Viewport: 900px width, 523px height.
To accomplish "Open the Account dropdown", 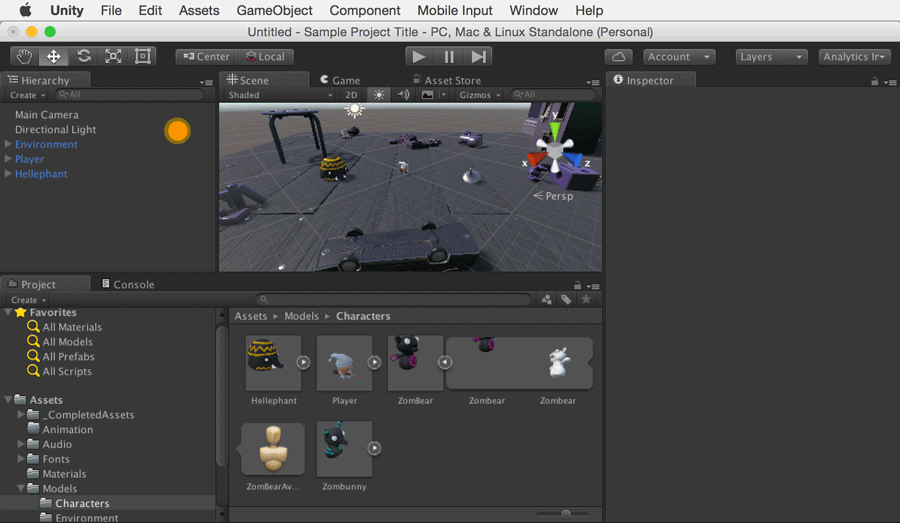I will click(x=679, y=56).
